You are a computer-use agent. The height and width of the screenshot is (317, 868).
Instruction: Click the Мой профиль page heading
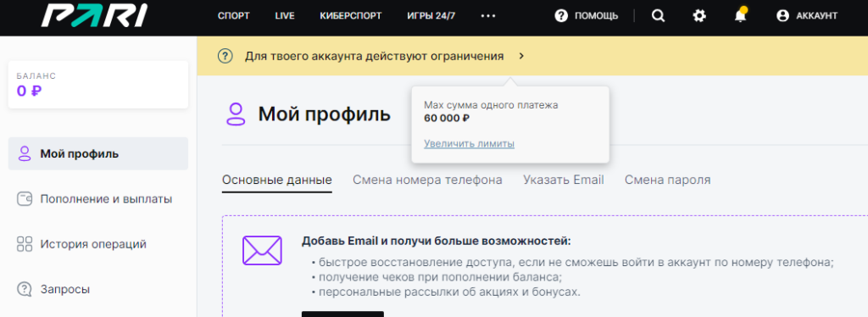point(325,114)
